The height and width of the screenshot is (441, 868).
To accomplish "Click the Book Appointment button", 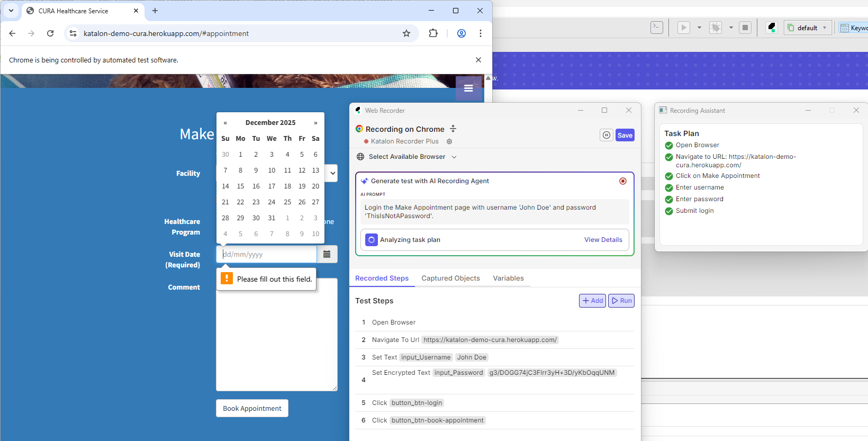I will [x=252, y=409].
